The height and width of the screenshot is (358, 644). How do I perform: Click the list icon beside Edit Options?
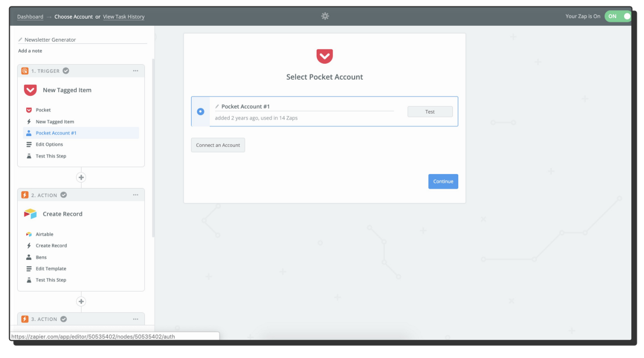click(x=29, y=144)
